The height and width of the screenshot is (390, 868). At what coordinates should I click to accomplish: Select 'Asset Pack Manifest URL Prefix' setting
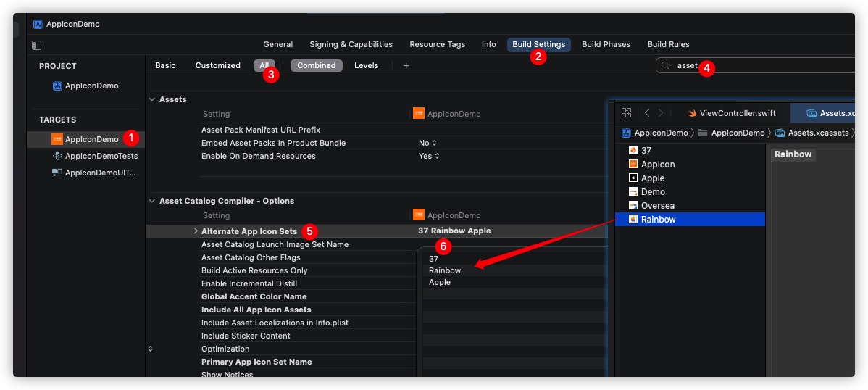(261, 130)
